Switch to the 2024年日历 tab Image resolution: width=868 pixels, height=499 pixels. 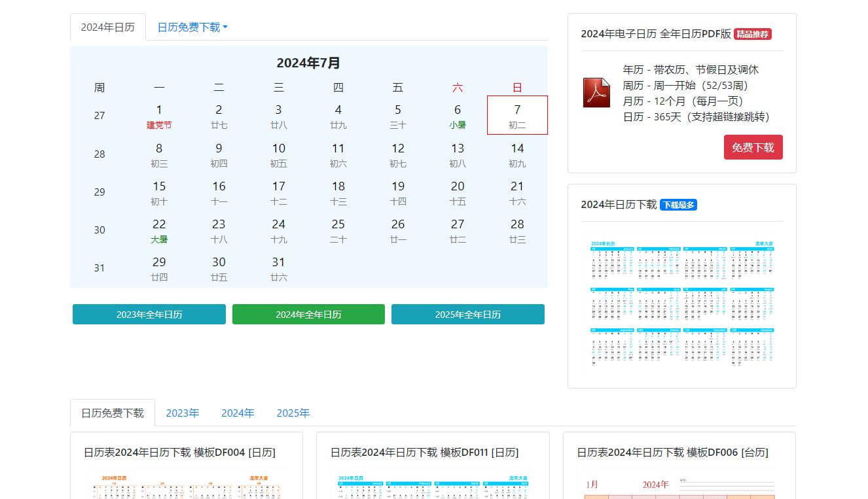108,27
